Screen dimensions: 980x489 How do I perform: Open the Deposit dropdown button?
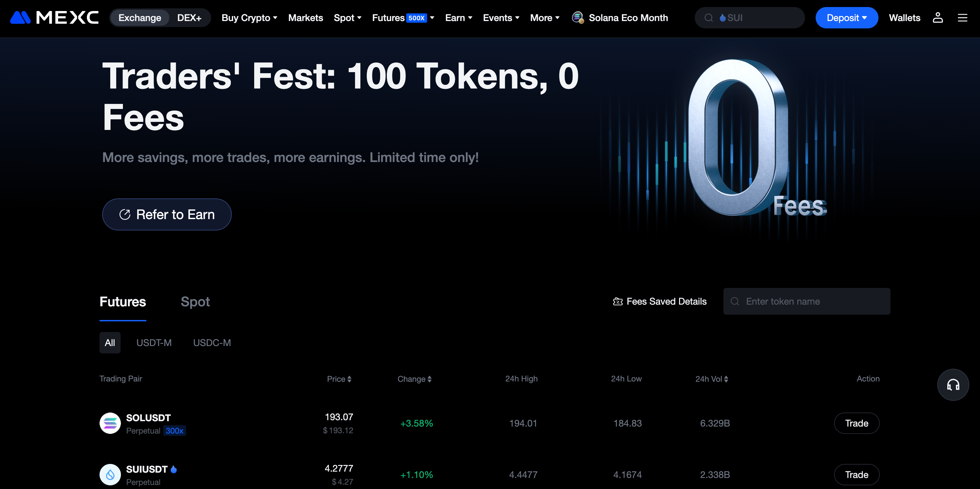point(846,17)
